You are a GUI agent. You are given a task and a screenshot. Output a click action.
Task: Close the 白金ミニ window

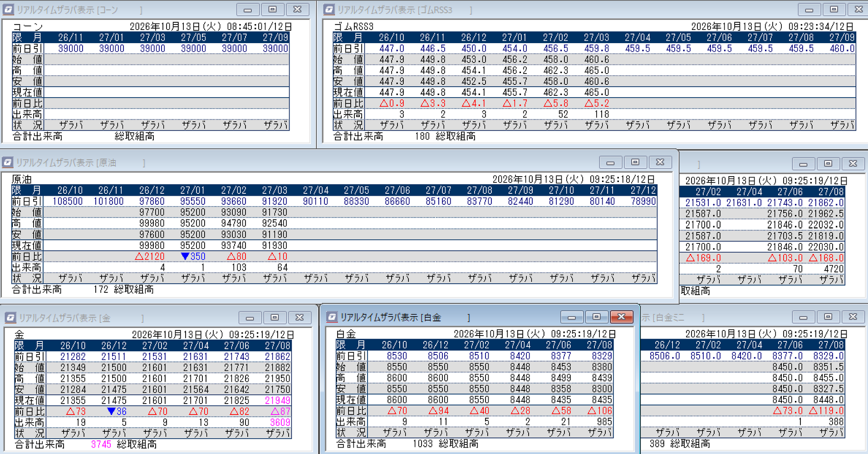[x=853, y=317]
